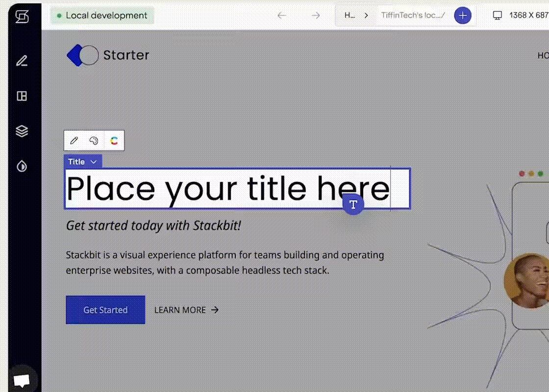Follow the LEARN MORE link
549x392 pixels.
click(186, 310)
